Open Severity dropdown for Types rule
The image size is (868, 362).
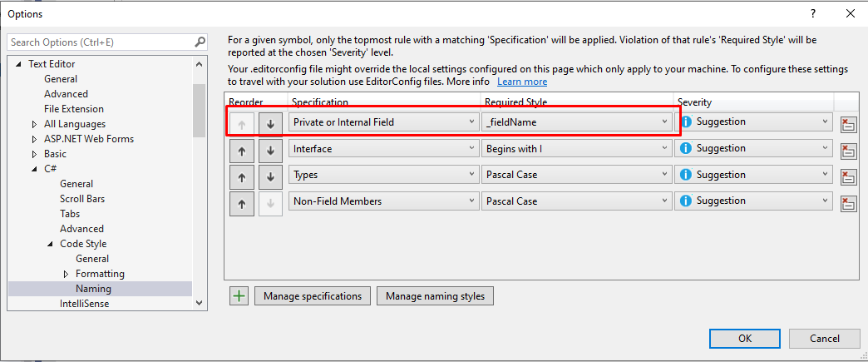point(753,175)
